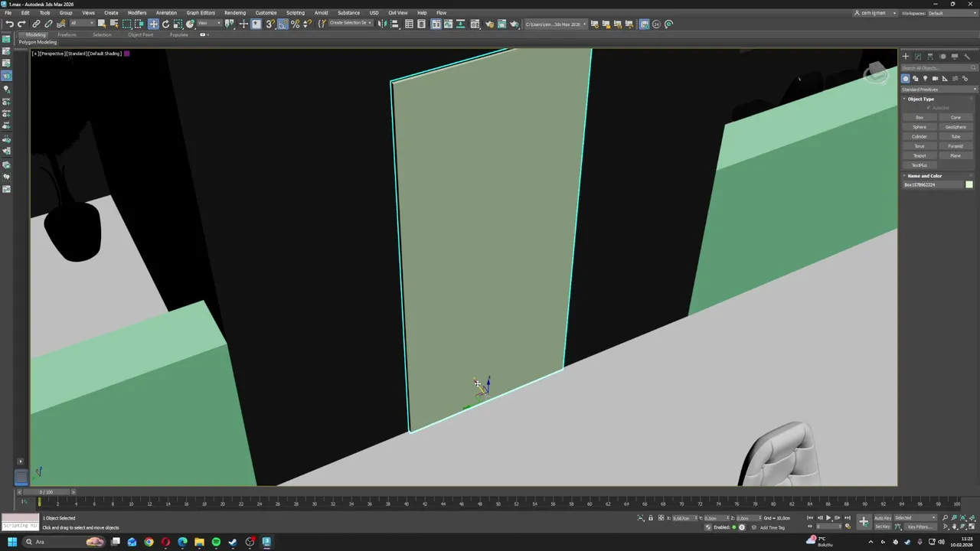The image size is (980, 551).
Task: Open the Graph Editors menu
Action: (x=201, y=13)
